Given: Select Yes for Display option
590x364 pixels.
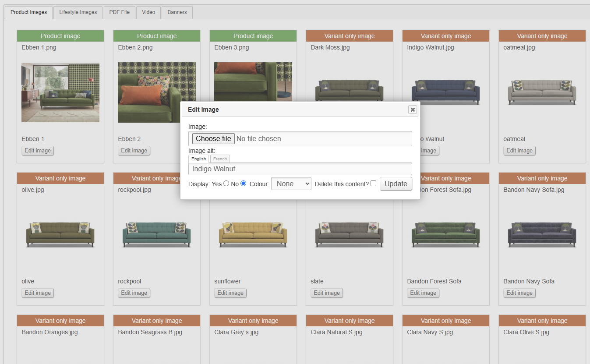Looking at the screenshot, I should pos(226,184).
